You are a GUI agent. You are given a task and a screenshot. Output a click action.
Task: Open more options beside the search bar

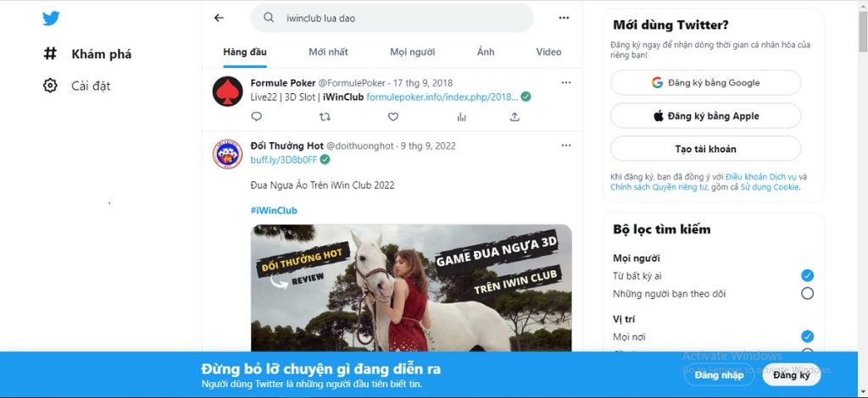click(564, 18)
